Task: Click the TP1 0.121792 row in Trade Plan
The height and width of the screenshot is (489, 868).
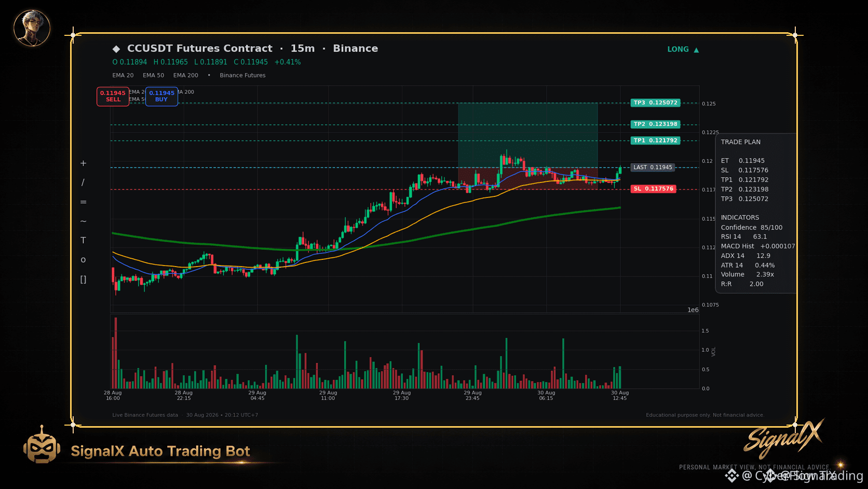Action: 744,180
